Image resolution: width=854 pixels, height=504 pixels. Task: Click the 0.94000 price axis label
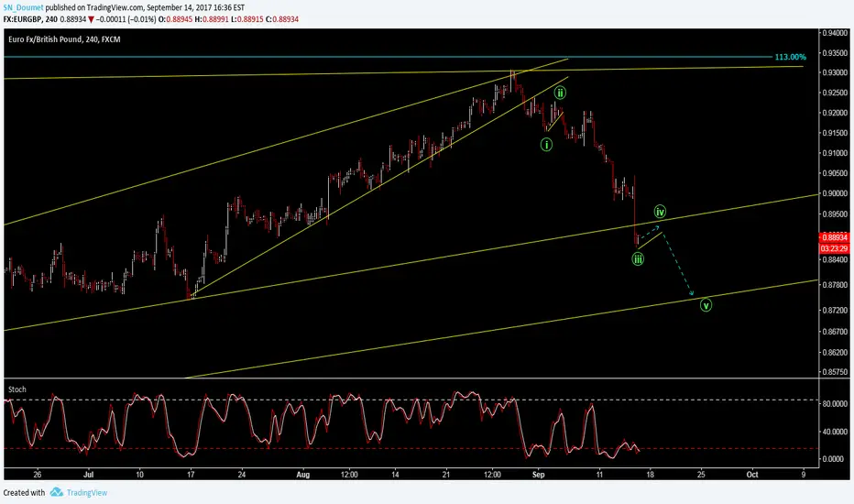pyautogui.click(x=835, y=33)
